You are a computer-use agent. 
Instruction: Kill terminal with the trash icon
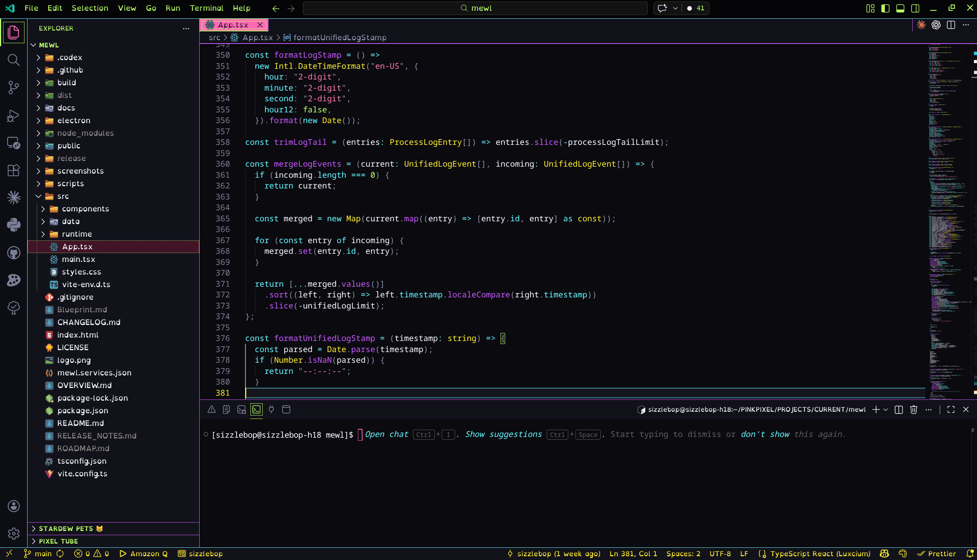pyautogui.click(x=914, y=410)
